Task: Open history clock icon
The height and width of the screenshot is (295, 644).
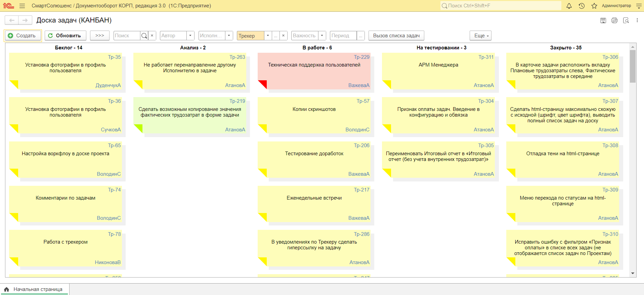Action: click(x=582, y=6)
